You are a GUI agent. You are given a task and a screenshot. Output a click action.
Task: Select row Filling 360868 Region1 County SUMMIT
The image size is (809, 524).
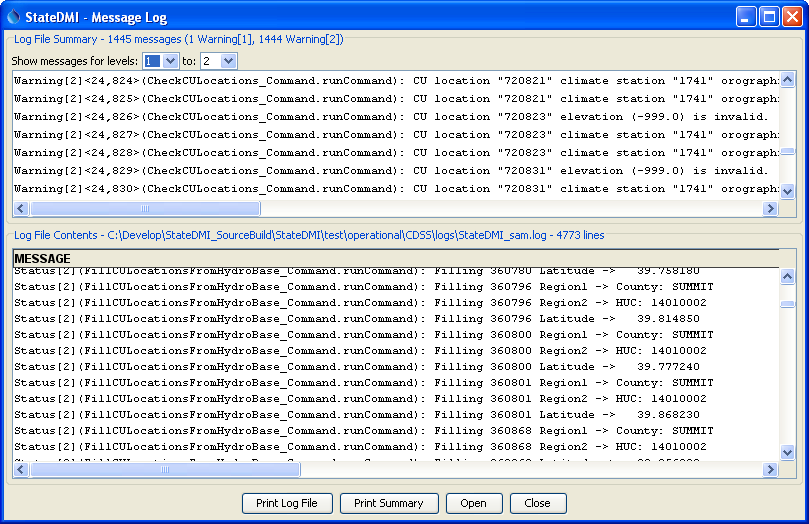click(x=396, y=431)
